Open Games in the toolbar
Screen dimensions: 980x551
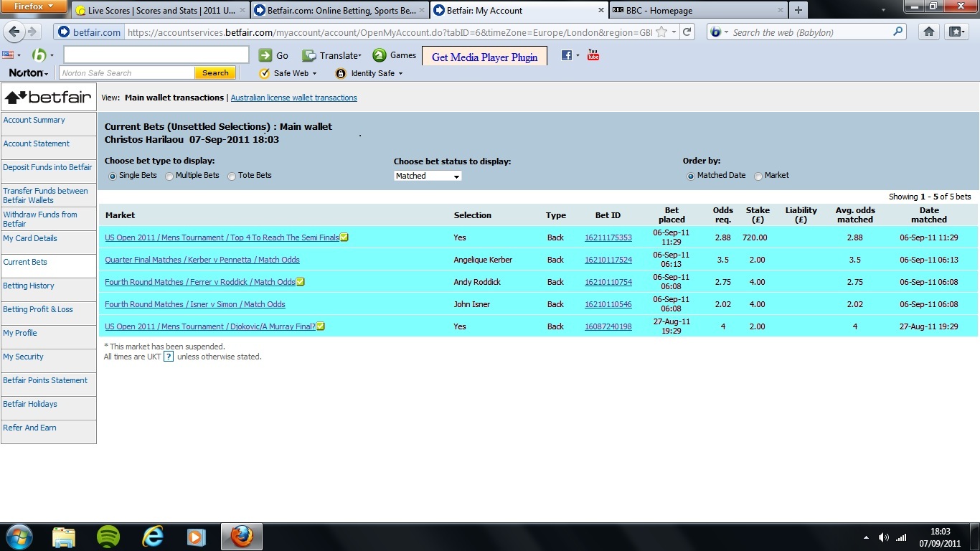coord(394,55)
